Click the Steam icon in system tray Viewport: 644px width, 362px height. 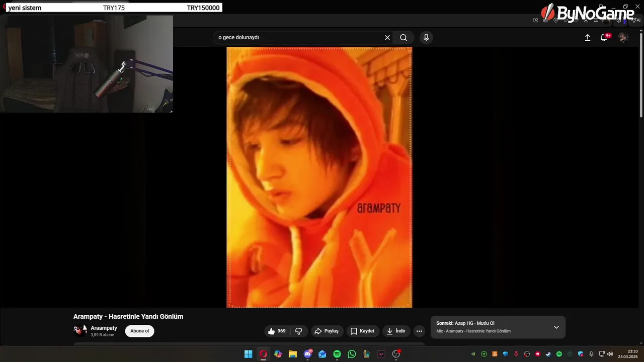[548, 354]
